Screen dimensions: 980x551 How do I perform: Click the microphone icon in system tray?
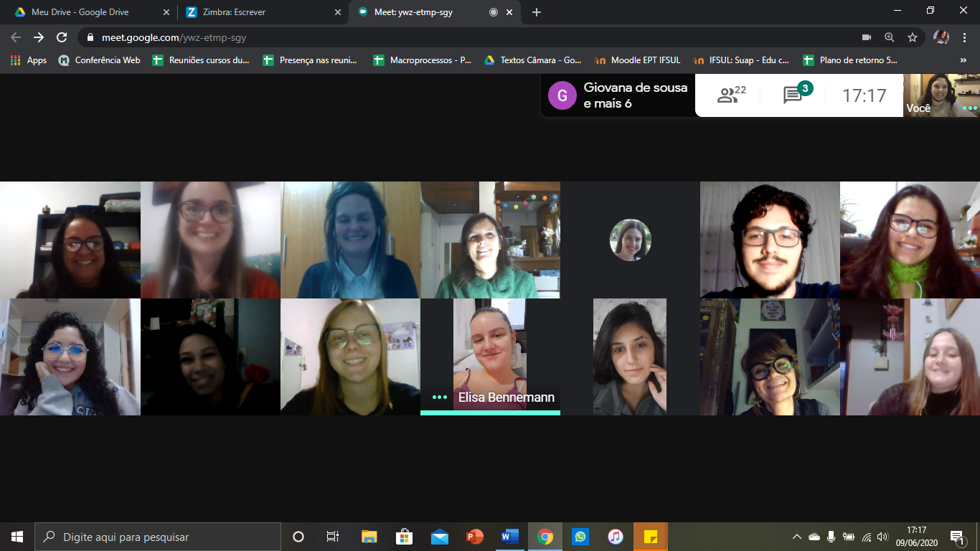click(831, 537)
